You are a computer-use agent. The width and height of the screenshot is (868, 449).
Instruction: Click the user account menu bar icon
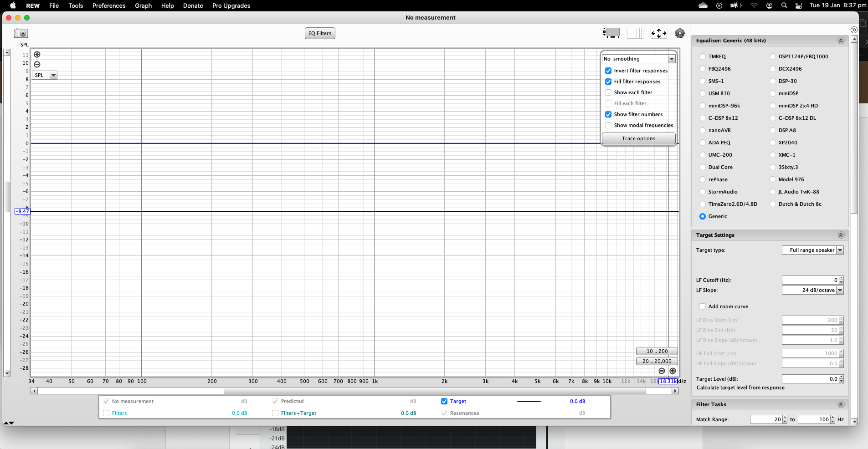click(769, 5)
